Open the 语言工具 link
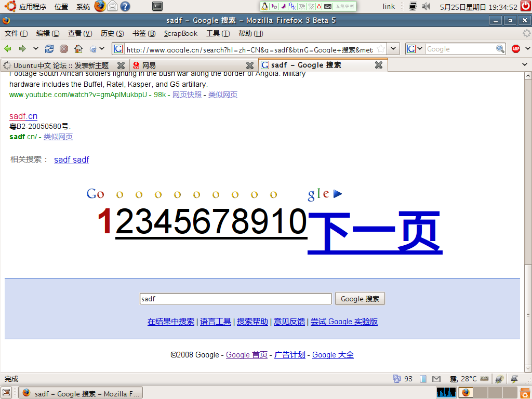 tap(216, 321)
